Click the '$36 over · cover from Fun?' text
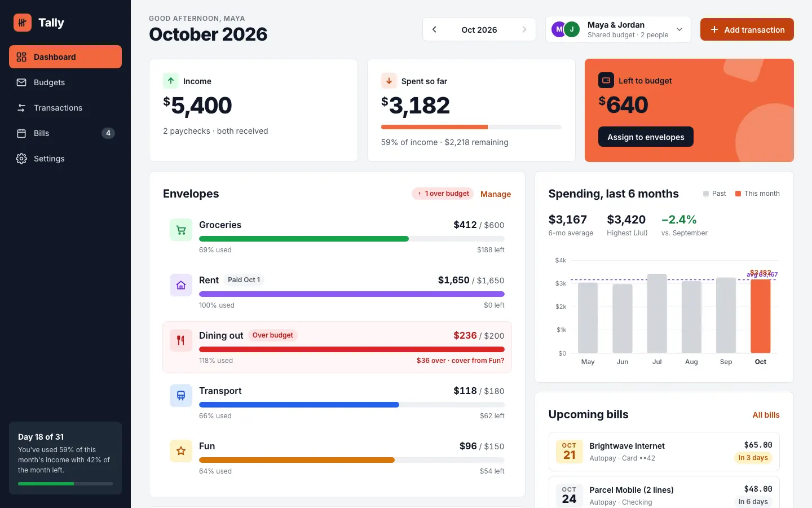This screenshot has width=812, height=508. 460,361
